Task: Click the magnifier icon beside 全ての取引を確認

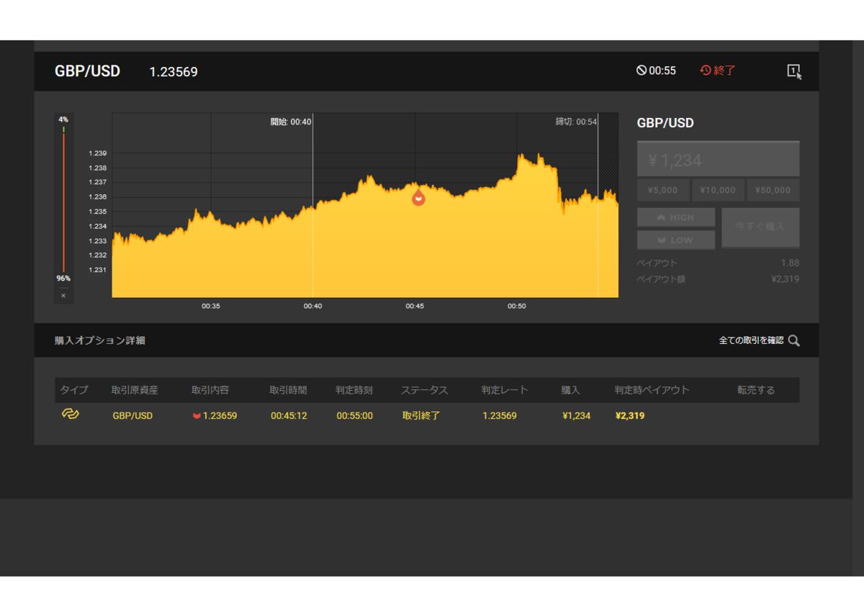Action: click(x=793, y=340)
